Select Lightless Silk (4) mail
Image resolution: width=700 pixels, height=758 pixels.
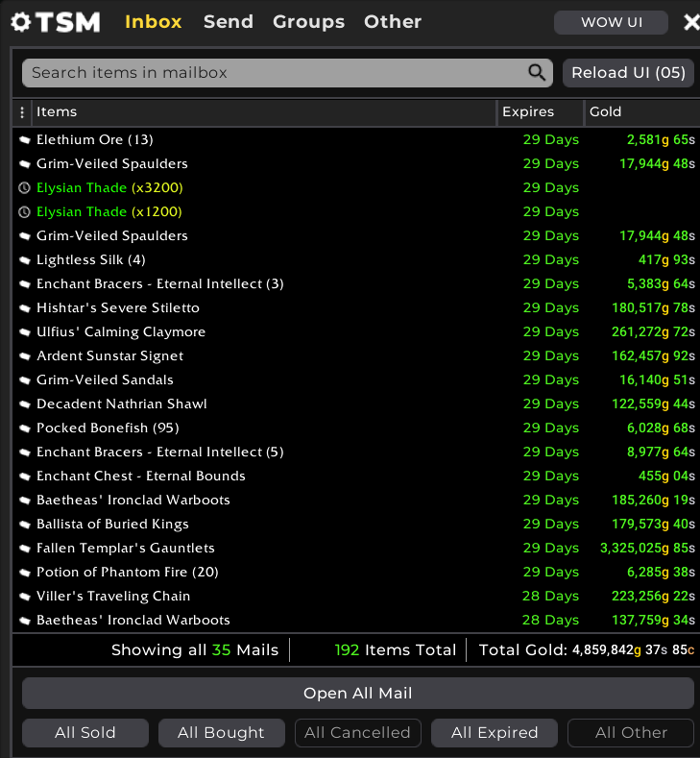click(356, 260)
